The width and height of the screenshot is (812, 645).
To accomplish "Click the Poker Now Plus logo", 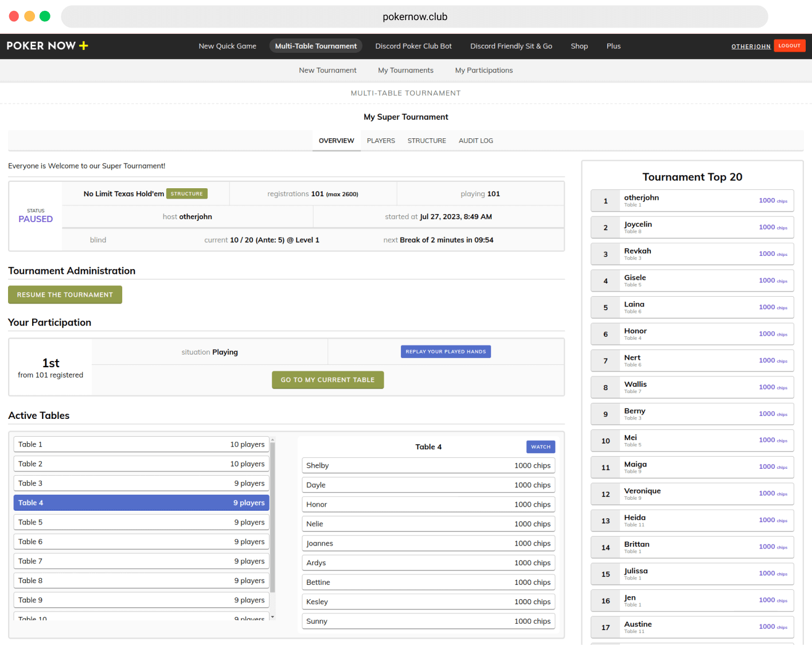I will point(47,46).
